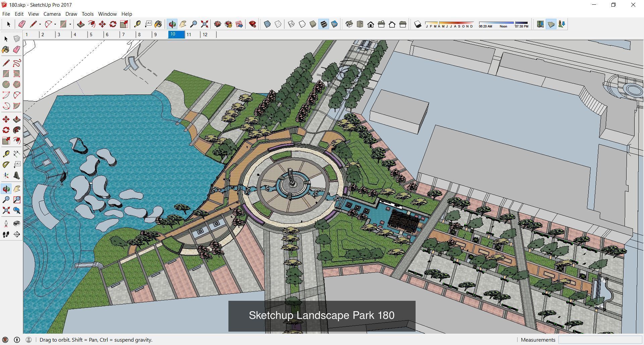Screen dimensions: 644x345
Task: Switch to scene tab 12
Action: tap(209, 34)
